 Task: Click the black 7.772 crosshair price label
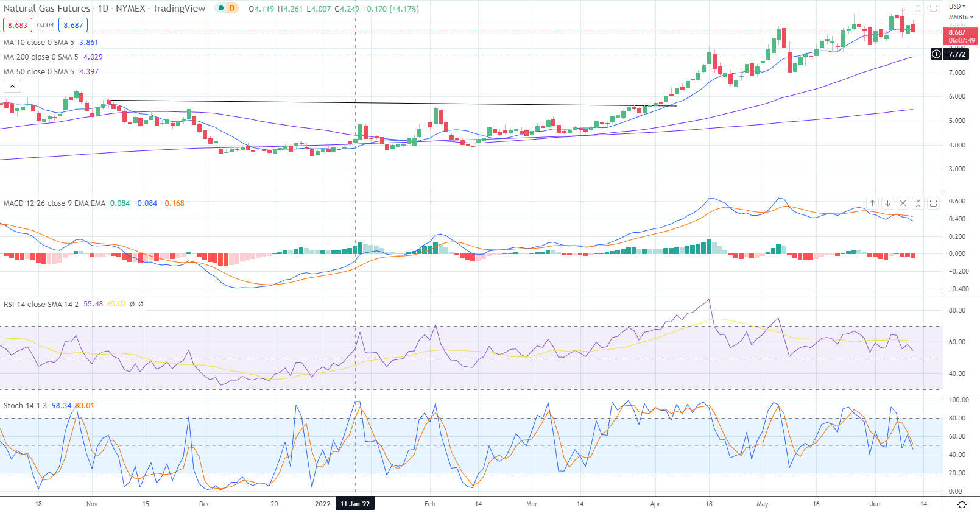[957, 54]
